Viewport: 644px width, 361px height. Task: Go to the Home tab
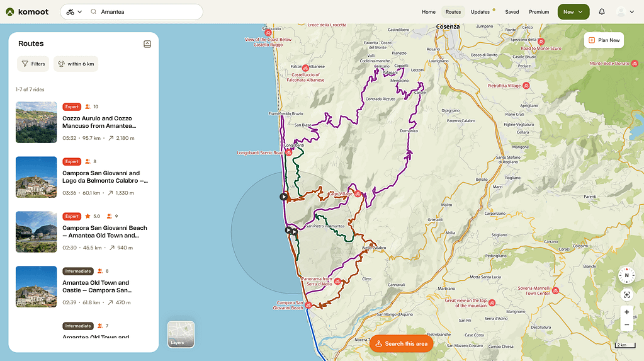coord(429,12)
